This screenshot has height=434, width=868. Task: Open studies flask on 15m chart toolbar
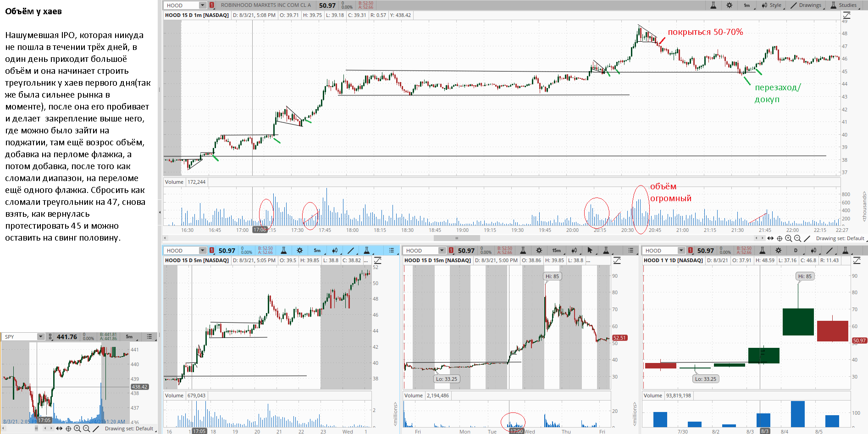[x=606, y=250]
